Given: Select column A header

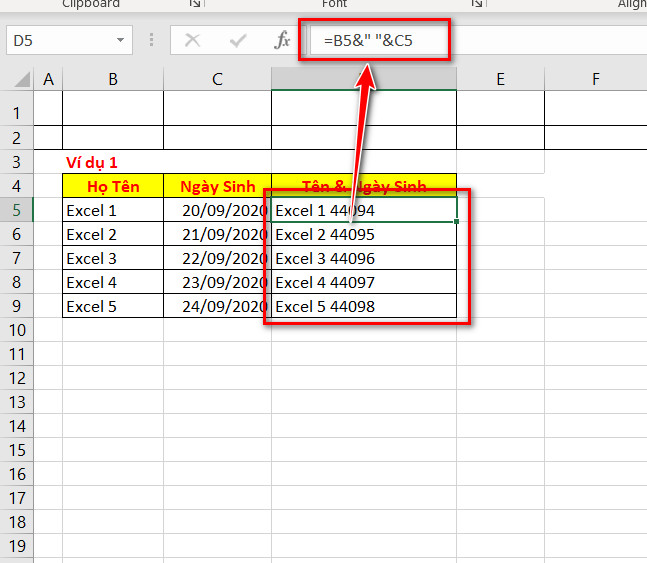Looking at the screenshot, I should [x=48, y=79].
